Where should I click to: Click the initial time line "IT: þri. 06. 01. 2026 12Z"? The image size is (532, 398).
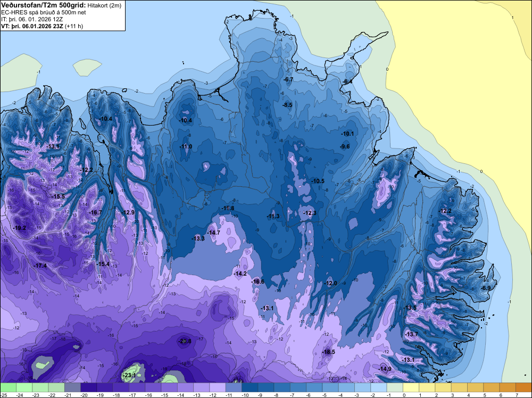coord(32,19)
